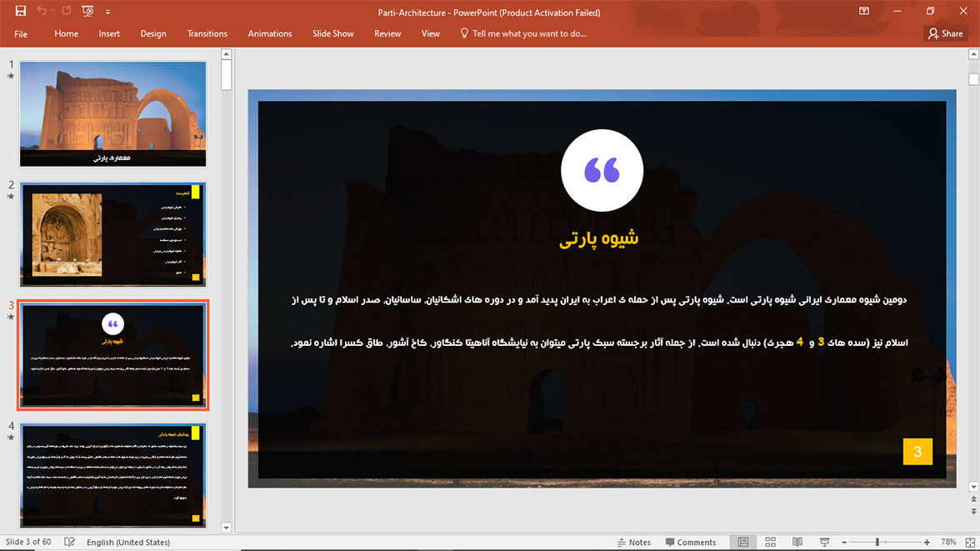This screenshot has width=980, height=551.
Task: Save the presentation with the floppy disk icon
Action: [x=21, y=12]
